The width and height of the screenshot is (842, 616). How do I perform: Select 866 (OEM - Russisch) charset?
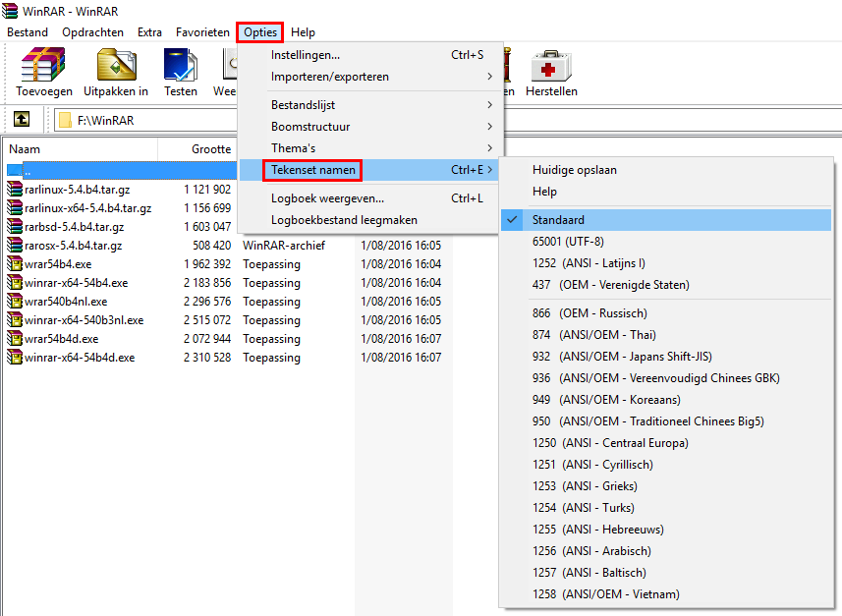tap(666, 313)
